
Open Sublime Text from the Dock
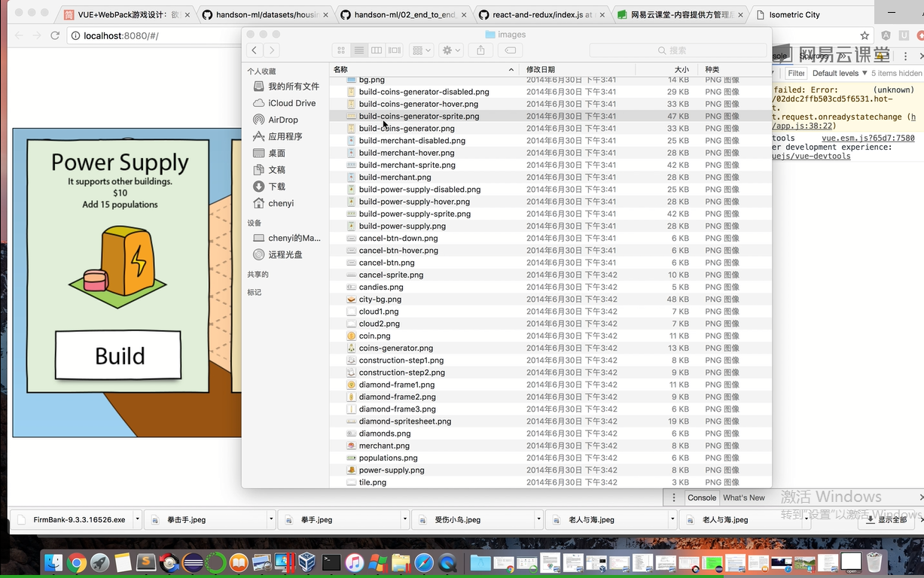pos(146,562)
